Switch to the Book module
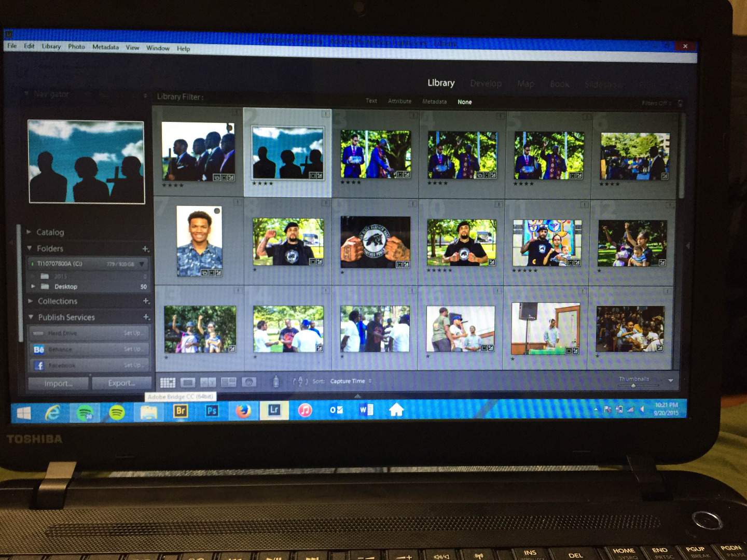This screenshot has height=560, width=747. click(560, 85)
